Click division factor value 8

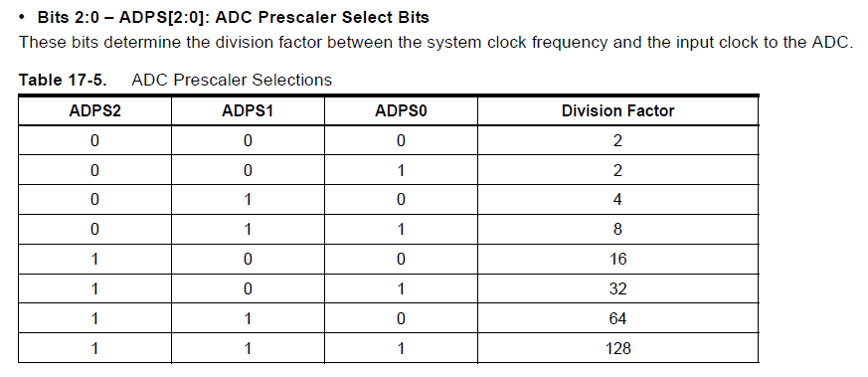pos(617,229)
